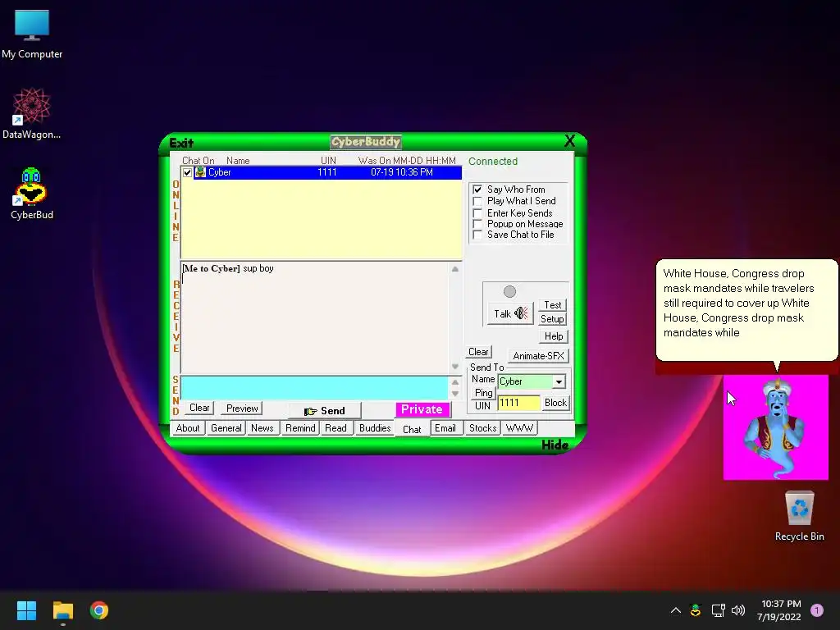Image resolution: width=840 pixels, height=630 pixels.
Task: Enable Popup on Message checkbox
Action: [477, 224]
